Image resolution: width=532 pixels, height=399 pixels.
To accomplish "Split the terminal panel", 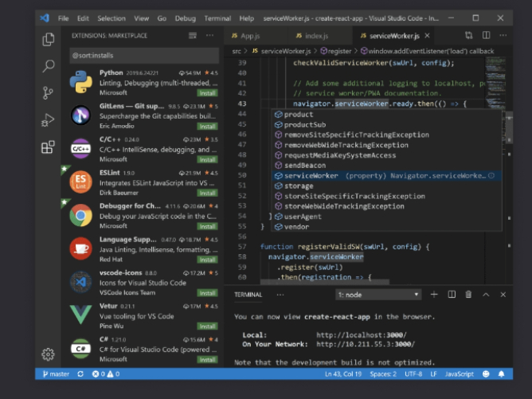I will click(452, 295).
